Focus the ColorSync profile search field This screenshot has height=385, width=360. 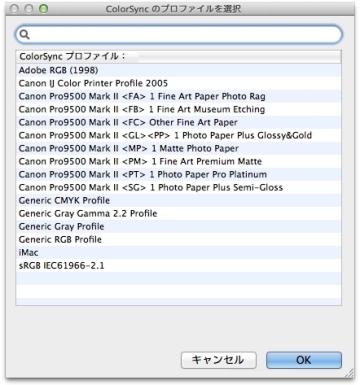point(179,34)
